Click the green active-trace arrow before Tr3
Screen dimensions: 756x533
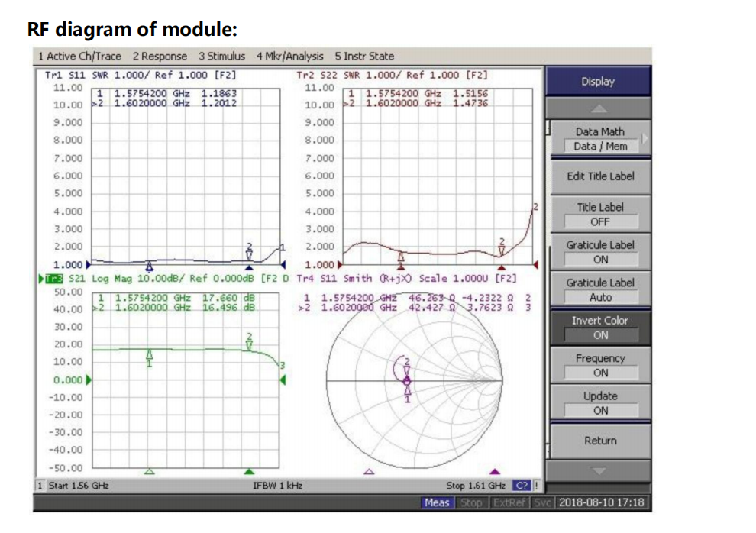41,279
